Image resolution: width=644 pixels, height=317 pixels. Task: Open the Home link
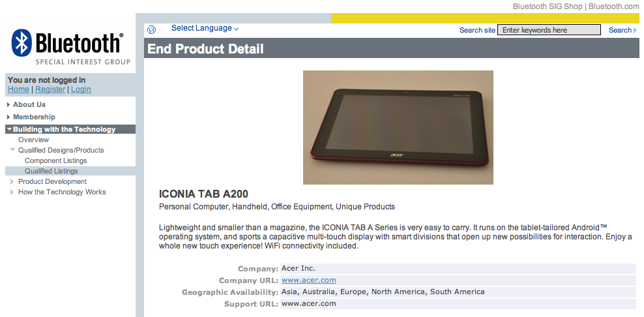coord(18,89)
